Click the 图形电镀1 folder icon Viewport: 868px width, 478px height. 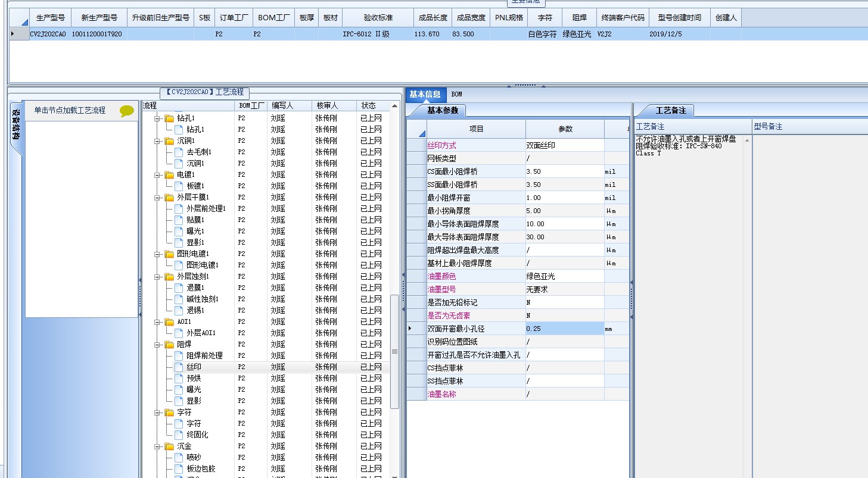pos(169,254)
